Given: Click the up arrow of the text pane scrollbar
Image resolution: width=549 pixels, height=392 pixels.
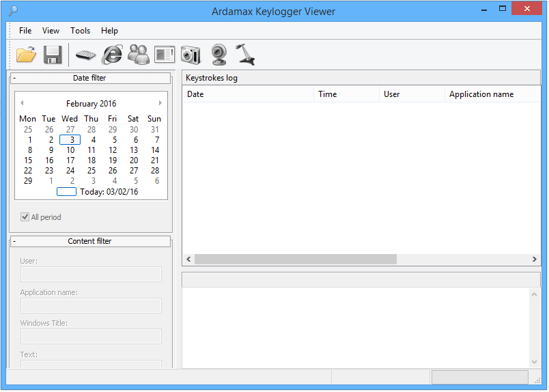Looking at the screenshot, I should point(534,294).
